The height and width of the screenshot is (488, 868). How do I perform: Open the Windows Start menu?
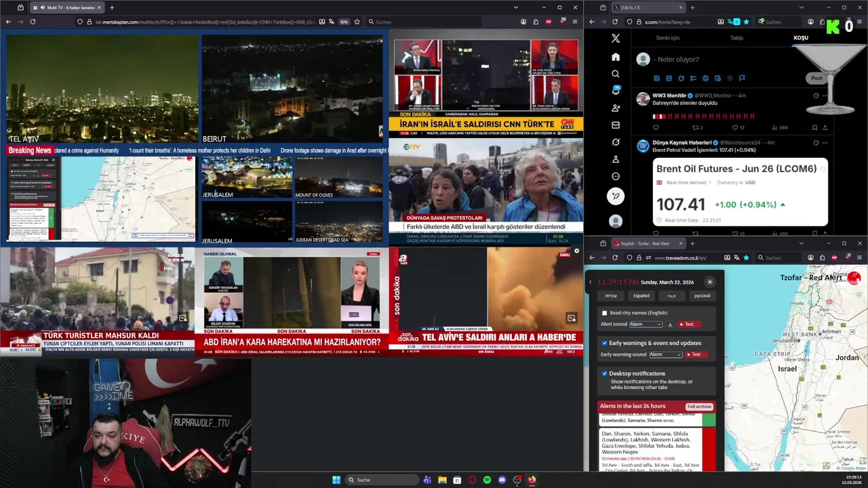coord(336,480)
